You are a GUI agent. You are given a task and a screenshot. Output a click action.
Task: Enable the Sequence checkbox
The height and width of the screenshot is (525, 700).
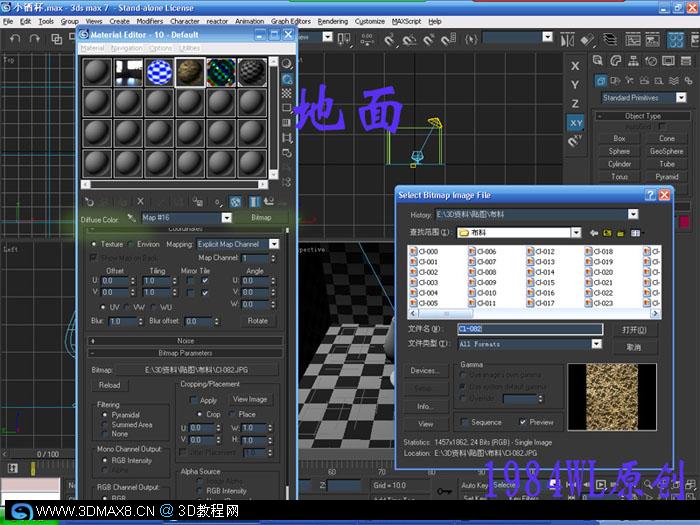[x=465, y=422]
